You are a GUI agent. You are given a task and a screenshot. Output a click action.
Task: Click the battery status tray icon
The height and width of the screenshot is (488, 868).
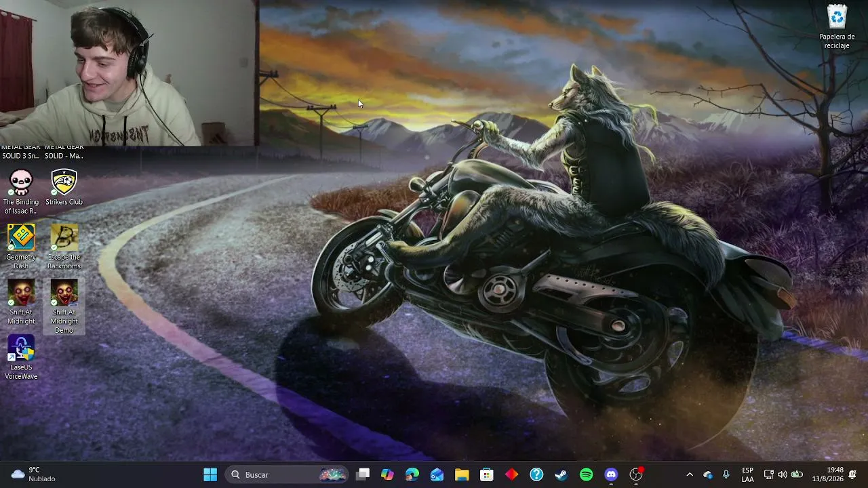[x=797, y=474]
